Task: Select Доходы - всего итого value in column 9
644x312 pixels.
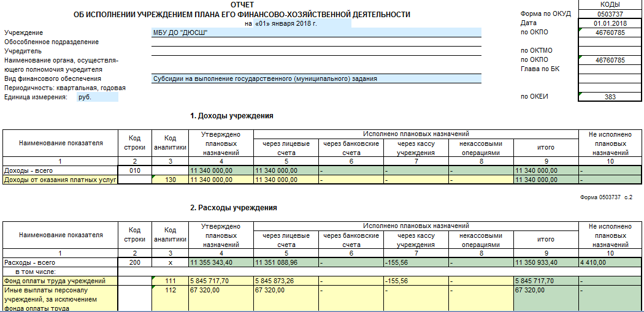Action: (546, 170)
